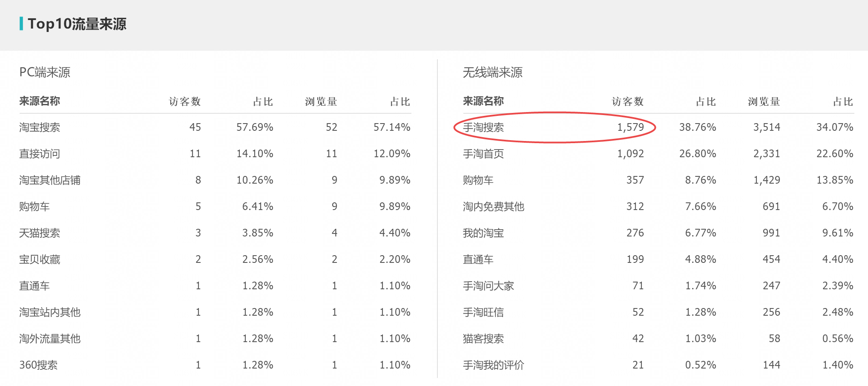Select 淘宝站内其他 source name

(50, 312)
